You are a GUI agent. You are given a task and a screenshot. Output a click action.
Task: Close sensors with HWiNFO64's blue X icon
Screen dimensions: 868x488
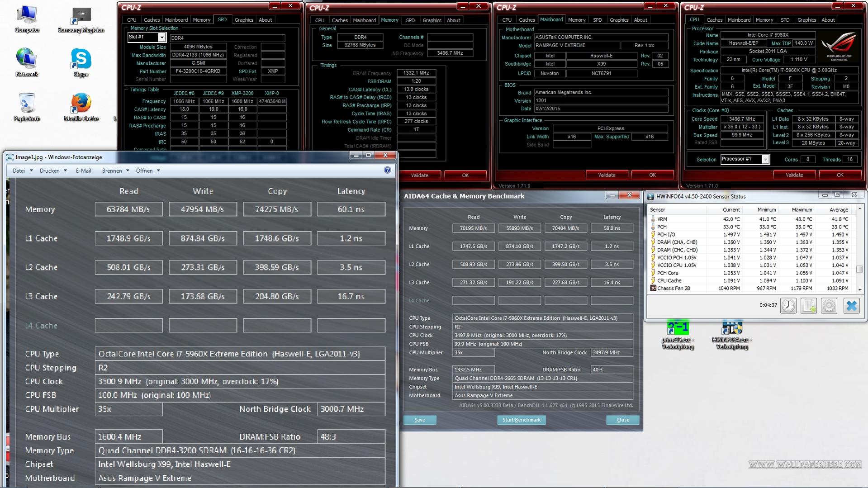(x=851, y=306)
